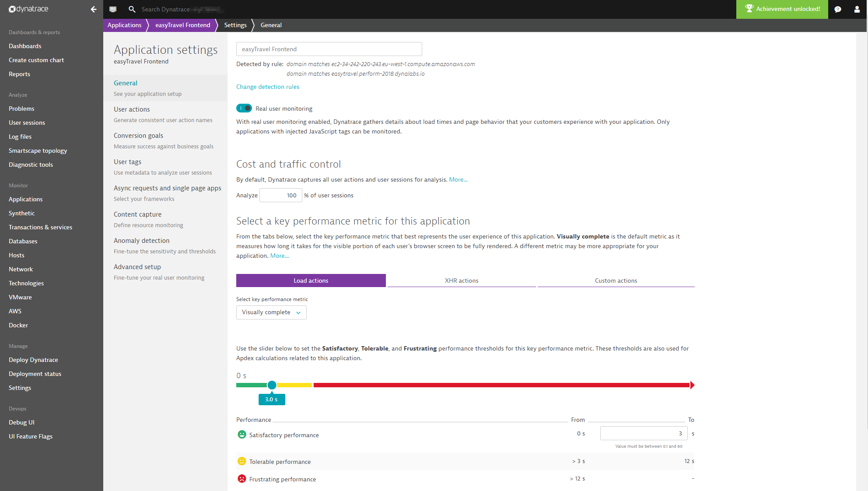Open VMware in sidebar
The width and height of the screenshot is (868, 491).
pyautogui.click(x=20, y=297)
